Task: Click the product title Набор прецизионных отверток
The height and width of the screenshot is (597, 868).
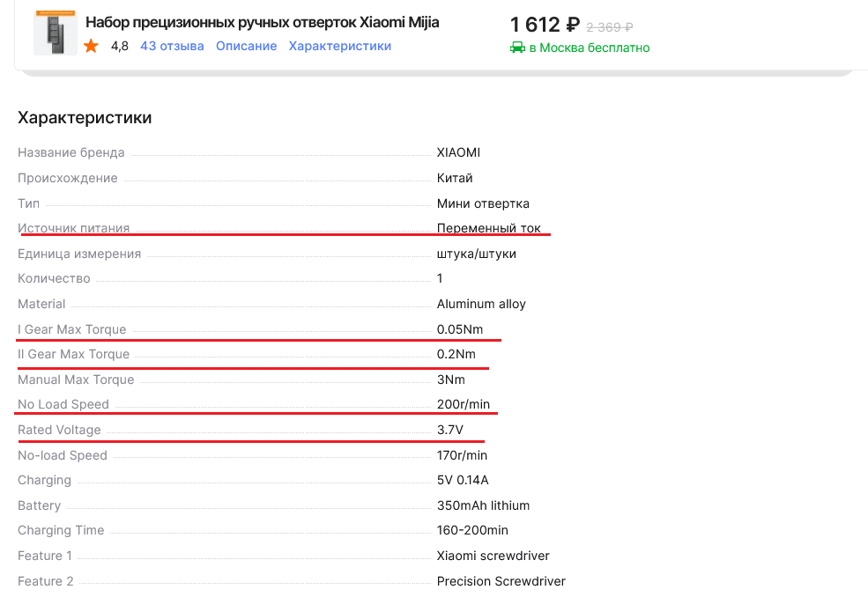Action: 262,22
